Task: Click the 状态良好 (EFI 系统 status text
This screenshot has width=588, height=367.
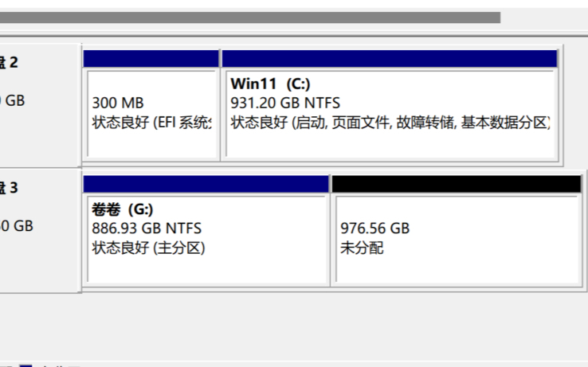Action: click(152, 122)
